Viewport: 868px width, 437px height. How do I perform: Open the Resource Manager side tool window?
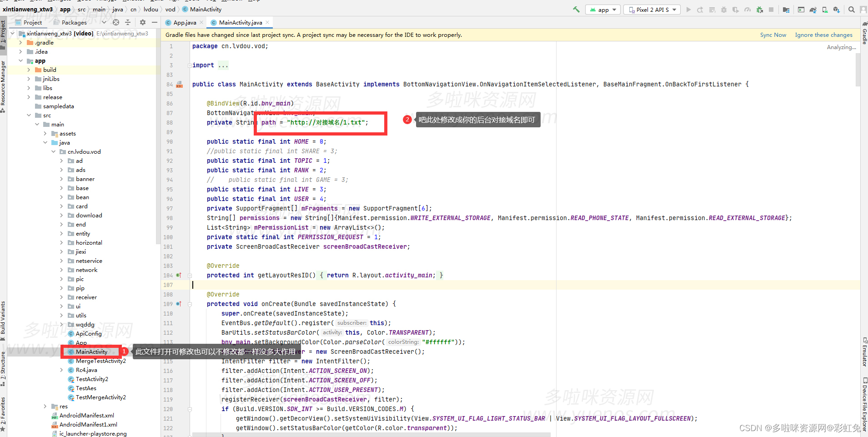(3, 86)
